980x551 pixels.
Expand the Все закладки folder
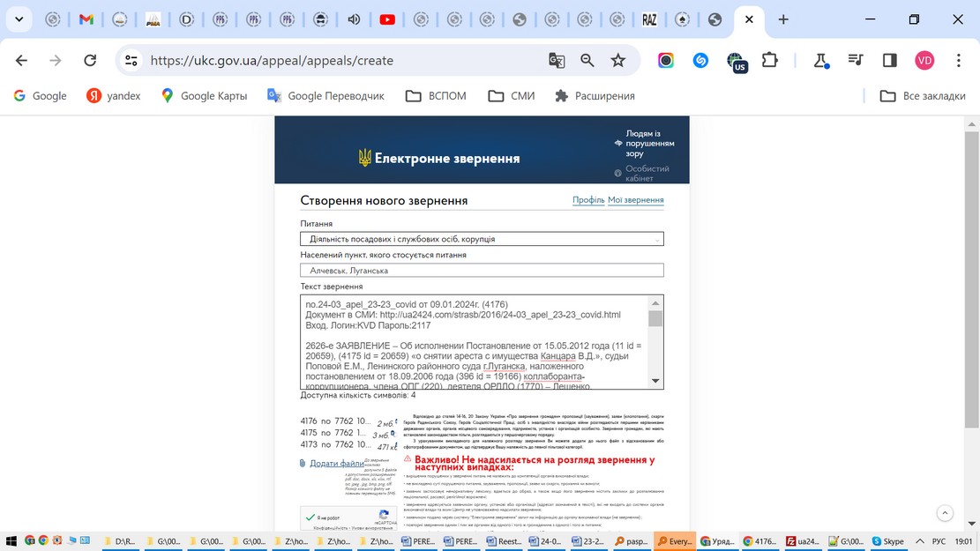tap(923, 95)
